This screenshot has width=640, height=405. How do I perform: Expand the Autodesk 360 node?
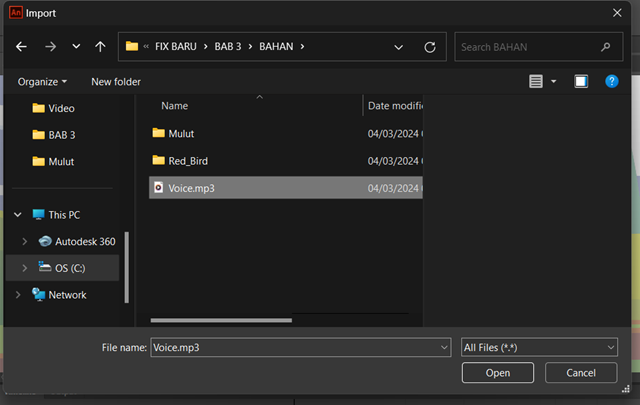pyautogui.click(x=24, y=242)
